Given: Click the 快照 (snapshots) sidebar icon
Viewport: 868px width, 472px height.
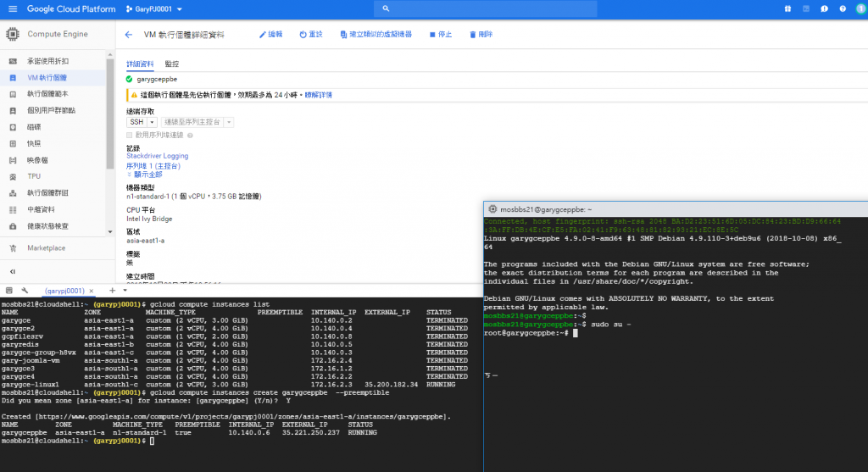Looking at the screenshot, I should click(x=13, y=143).
